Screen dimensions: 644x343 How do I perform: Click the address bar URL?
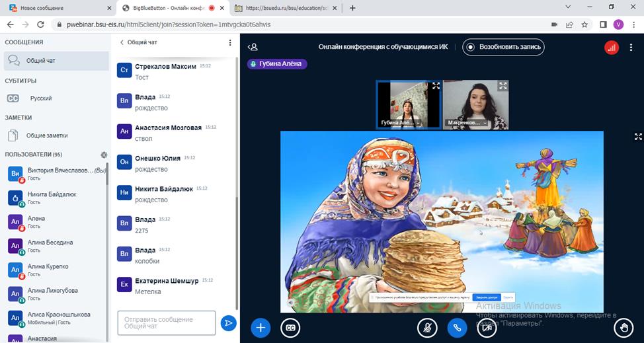click(x=169, y=24)
